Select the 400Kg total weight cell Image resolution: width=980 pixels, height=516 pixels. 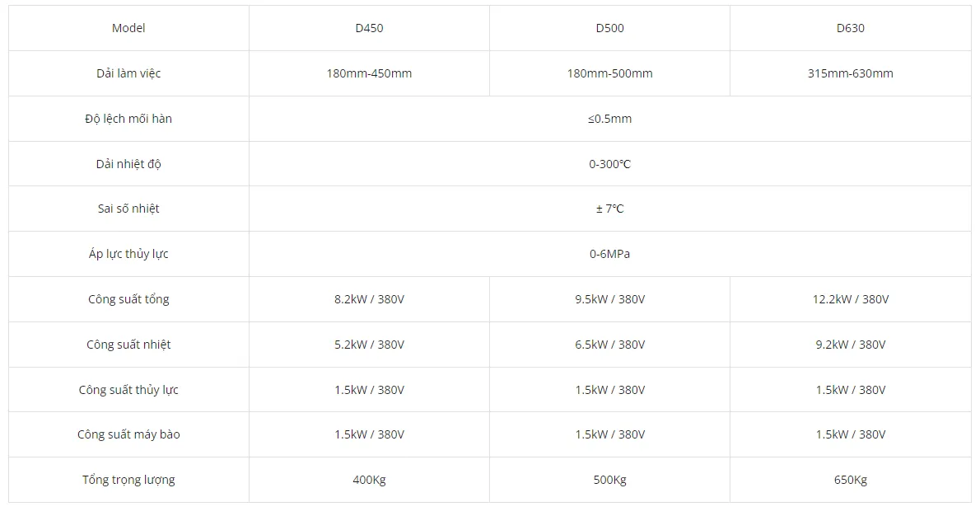click(369, 480)
